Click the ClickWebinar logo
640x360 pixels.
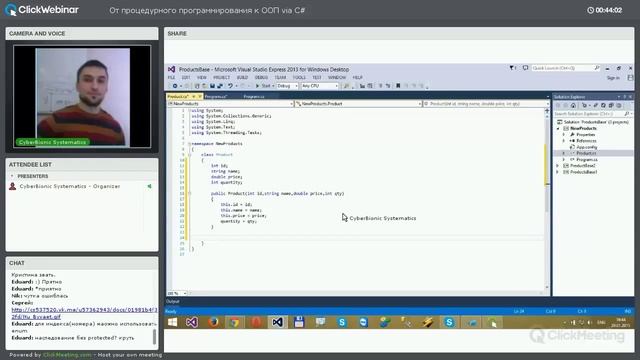click(42, 10)
